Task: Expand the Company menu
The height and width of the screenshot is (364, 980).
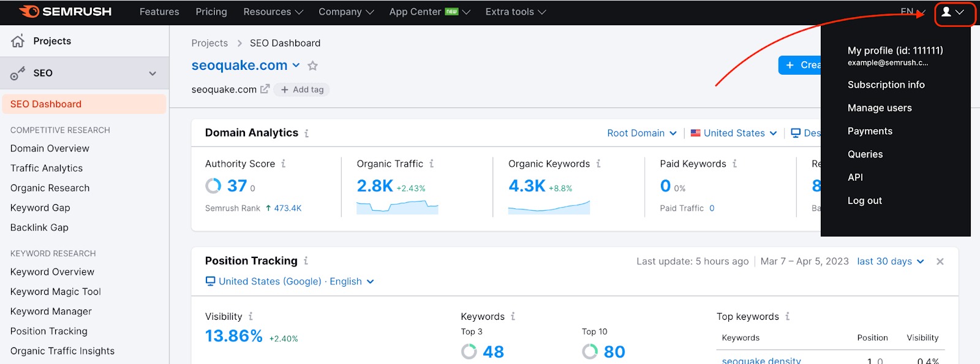Action: click(x=346, y=12)
